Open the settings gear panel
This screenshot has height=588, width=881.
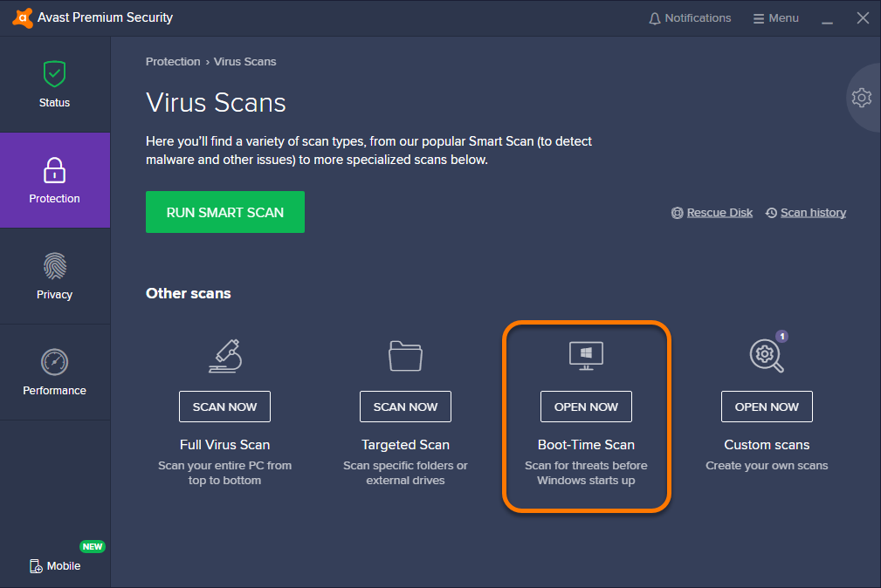(861, 98)
